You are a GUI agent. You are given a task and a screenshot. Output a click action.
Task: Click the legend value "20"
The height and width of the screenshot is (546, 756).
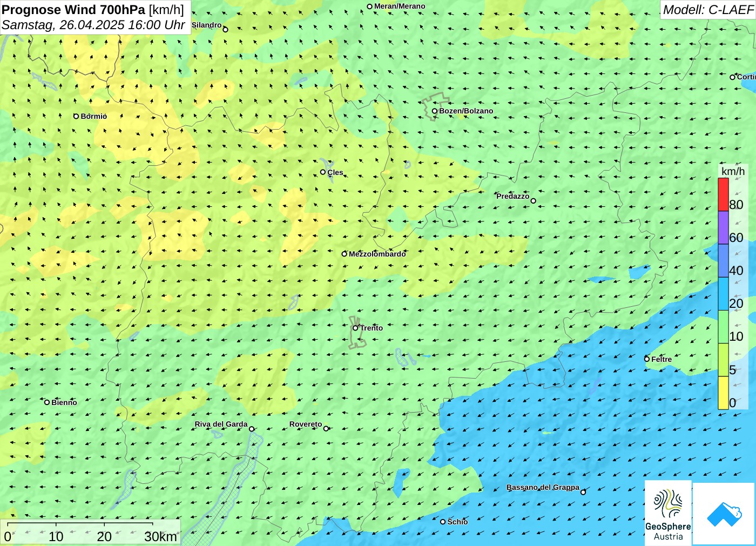tap(736, 304)
